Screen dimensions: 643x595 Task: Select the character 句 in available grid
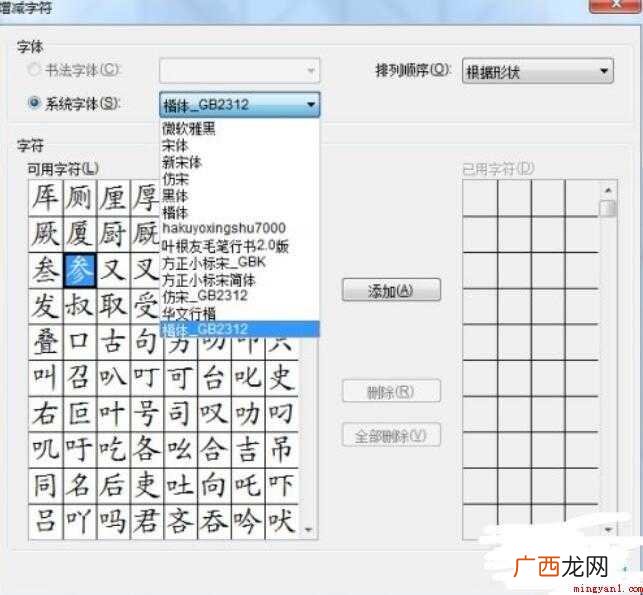point(147,343)
